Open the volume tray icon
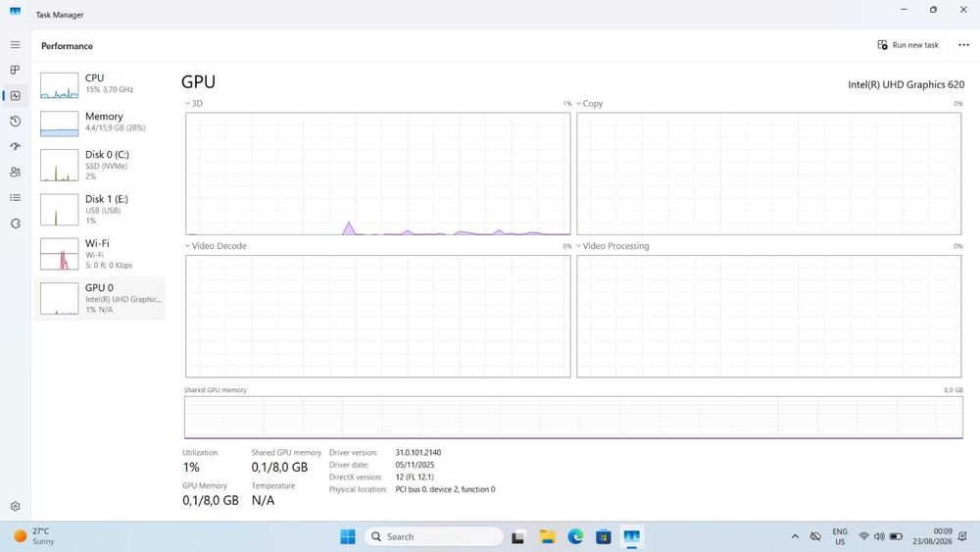 click(x=879, y=536)
